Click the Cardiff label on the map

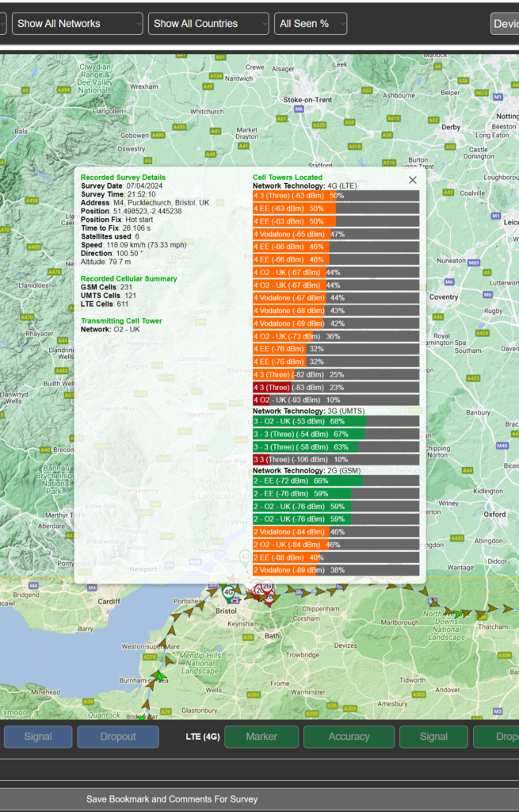109,602
